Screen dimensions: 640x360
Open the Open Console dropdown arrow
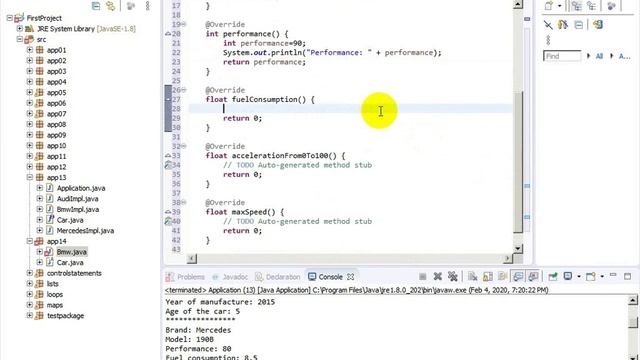(x=602, y=277)
